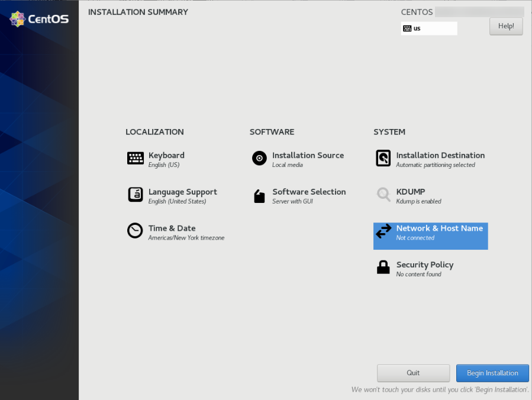The width and height of the screenshot is (532, 400).
Task: Open the Time & Date label
Action: point(172,228)
